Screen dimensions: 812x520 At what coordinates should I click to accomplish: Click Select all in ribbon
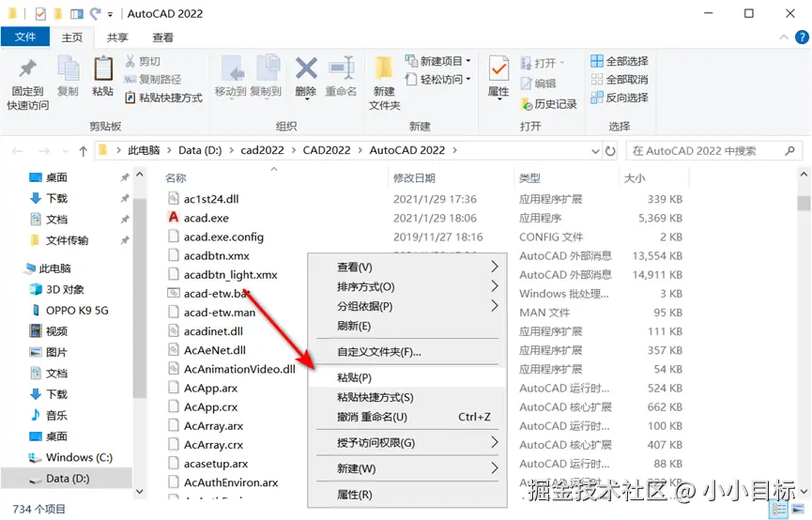click(620, 61)
